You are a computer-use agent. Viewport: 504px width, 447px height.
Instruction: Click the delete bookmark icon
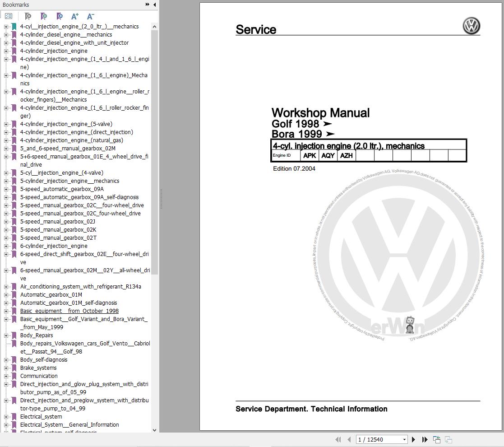coord(27,16)
